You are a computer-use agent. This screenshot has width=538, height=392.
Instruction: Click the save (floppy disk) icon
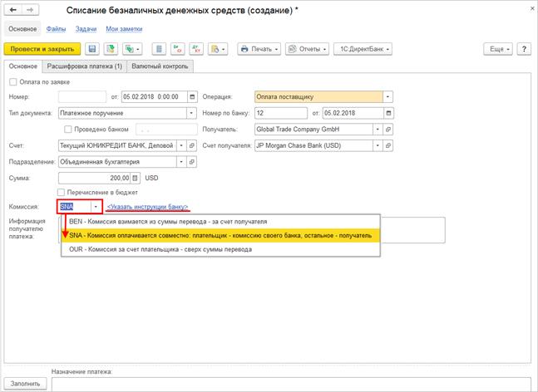[91, 50]
